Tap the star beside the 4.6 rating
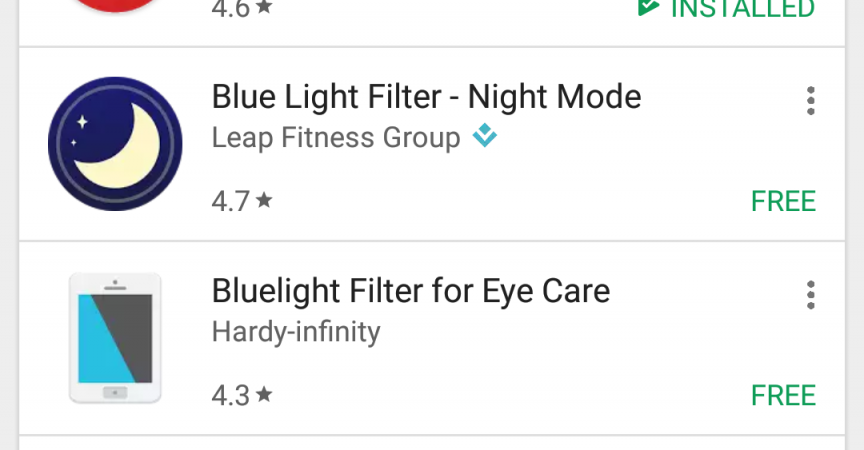The image size is (864, 450). pyautogui.click(x=264, y=7)
